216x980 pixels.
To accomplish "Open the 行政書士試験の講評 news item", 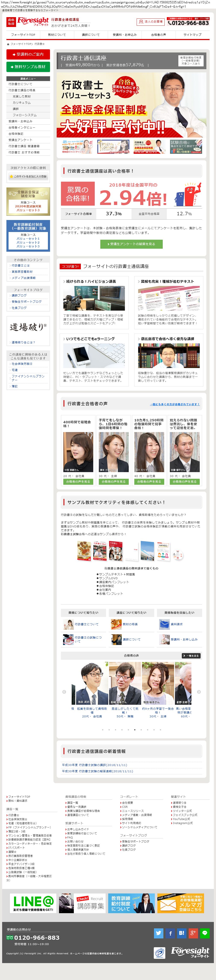I will pos(95,765).
